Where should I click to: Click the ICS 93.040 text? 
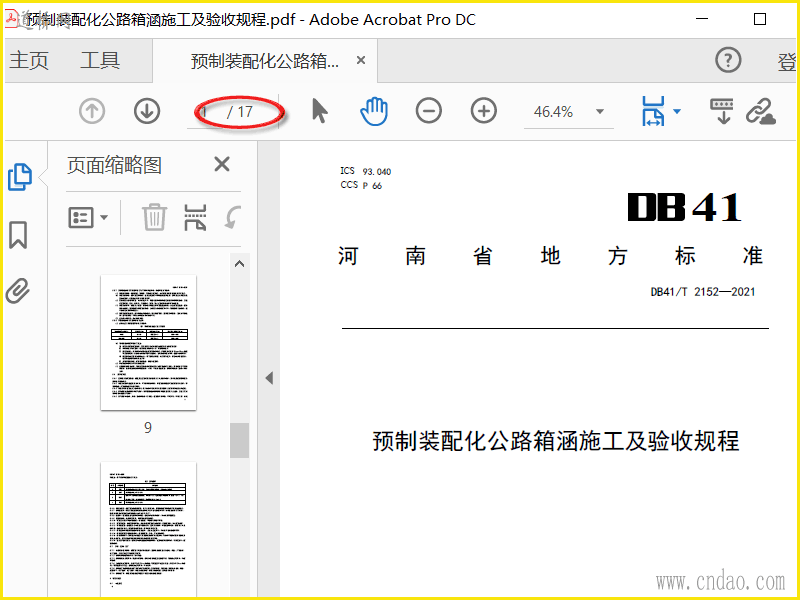(x=366, y=171)
